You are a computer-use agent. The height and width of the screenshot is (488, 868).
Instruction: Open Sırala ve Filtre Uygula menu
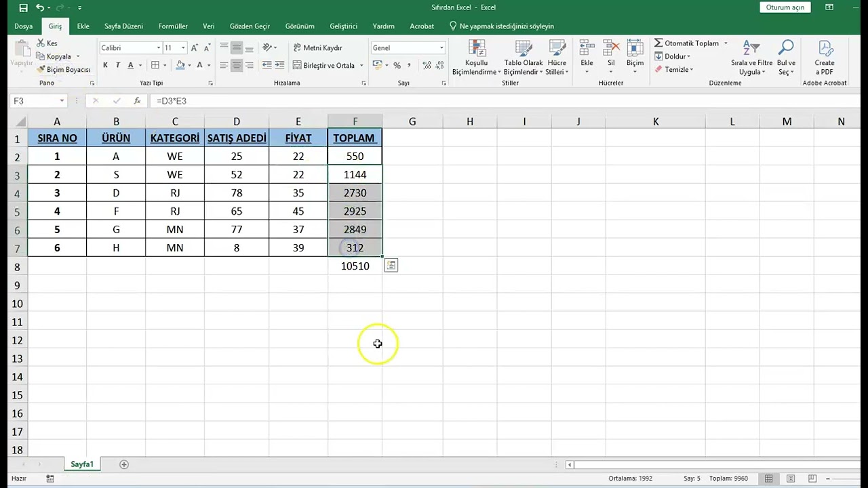751,58
